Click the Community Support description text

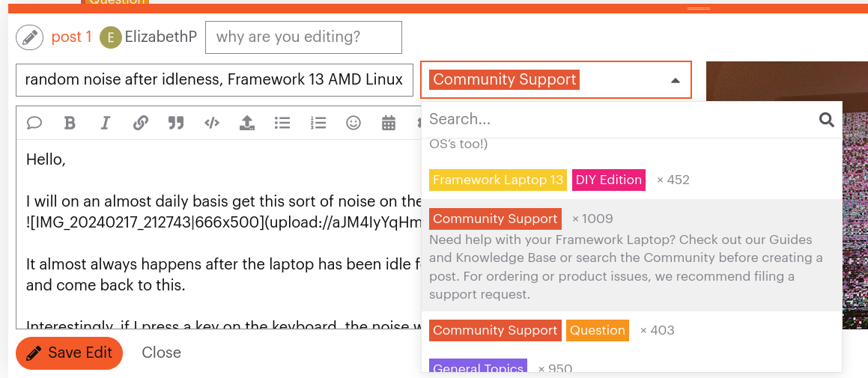(x=625, y=266)
